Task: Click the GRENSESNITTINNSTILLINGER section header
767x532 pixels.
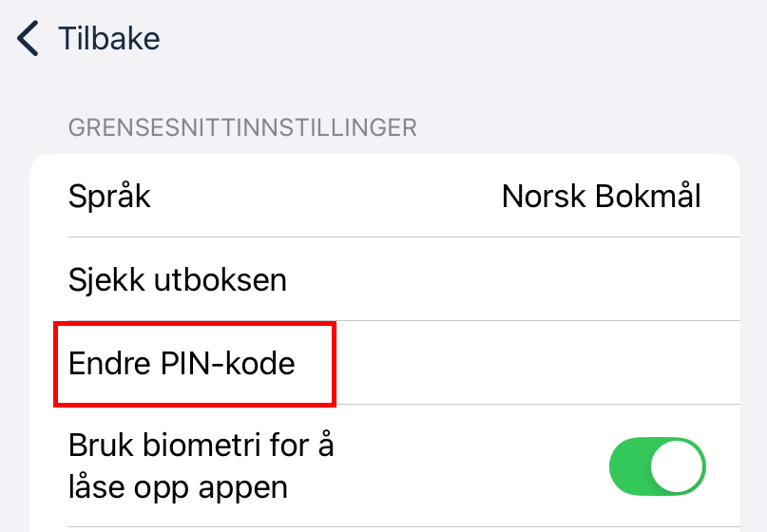Action: [x=241, y=126]
